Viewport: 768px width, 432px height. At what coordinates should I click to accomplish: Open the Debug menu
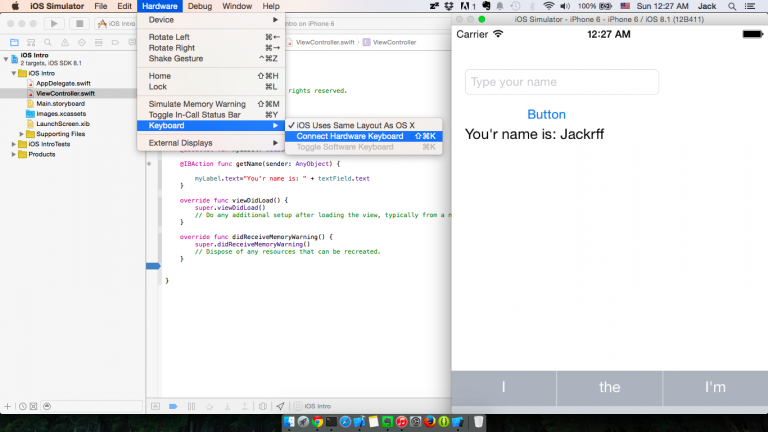click(200, 6)
